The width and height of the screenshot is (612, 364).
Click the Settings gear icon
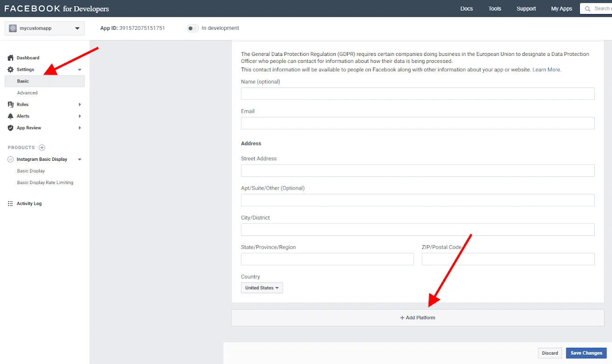(x=11, y=69)
